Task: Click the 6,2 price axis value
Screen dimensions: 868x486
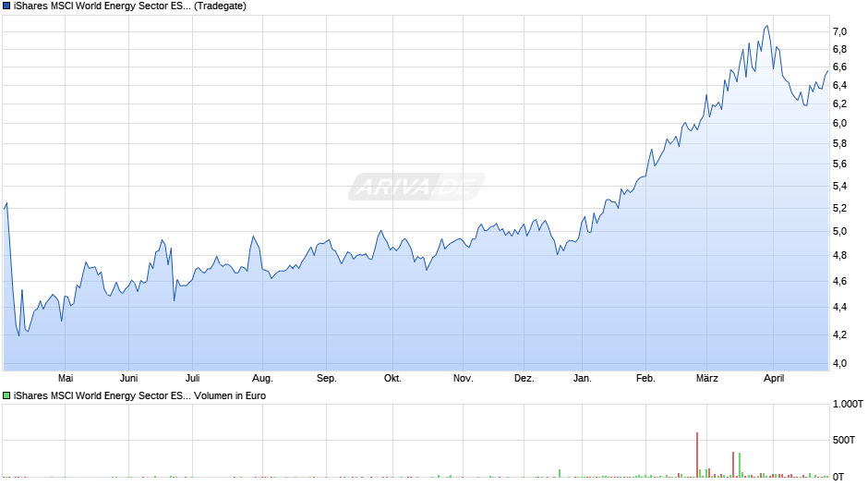Action: tap(839, 103)
